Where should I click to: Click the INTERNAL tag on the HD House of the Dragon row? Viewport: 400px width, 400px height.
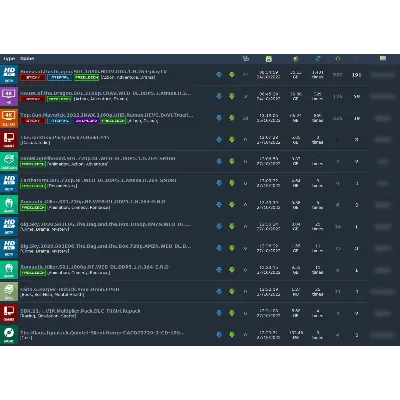[60, 77]
